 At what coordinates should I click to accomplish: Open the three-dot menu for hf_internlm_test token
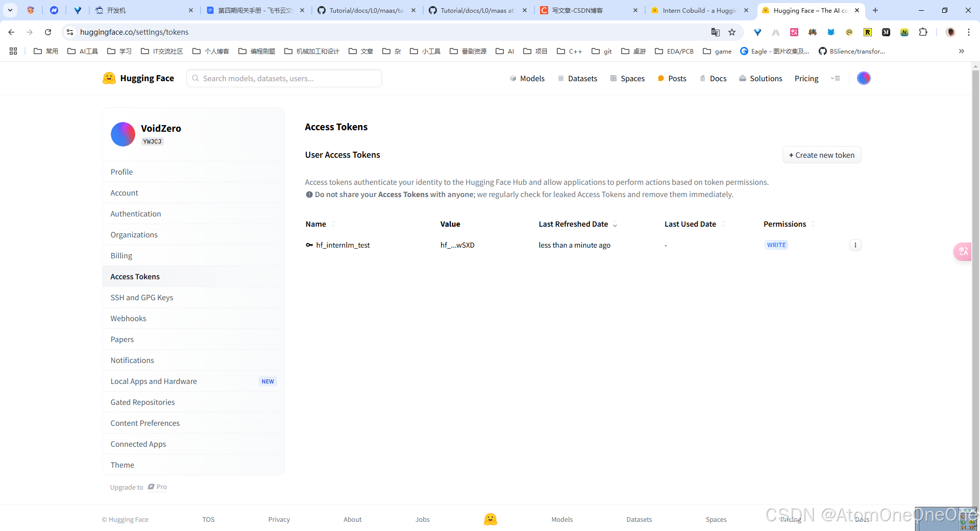tap(855, 245)
